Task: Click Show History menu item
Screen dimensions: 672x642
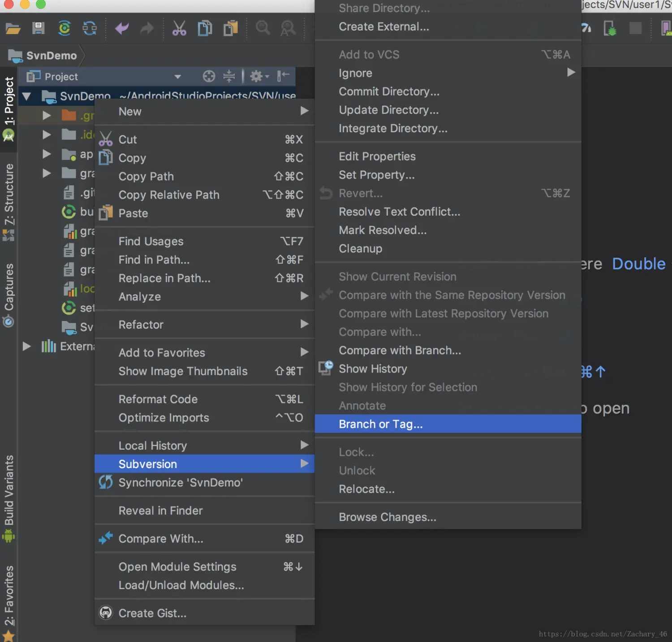Action: click(x=448, y=369)
